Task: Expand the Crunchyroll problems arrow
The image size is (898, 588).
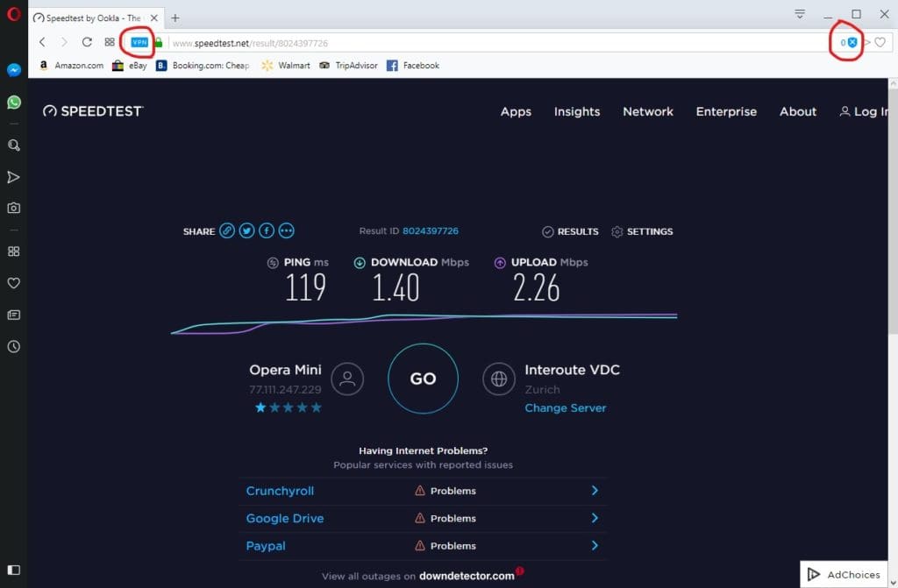Action: click(595, 490)
